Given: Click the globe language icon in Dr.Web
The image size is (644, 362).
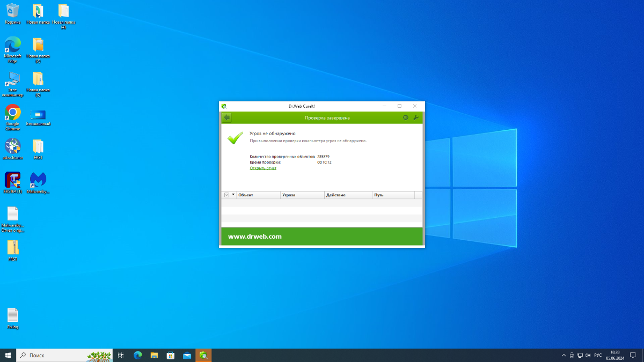Looking at the screenshot, I should (406, 117).
